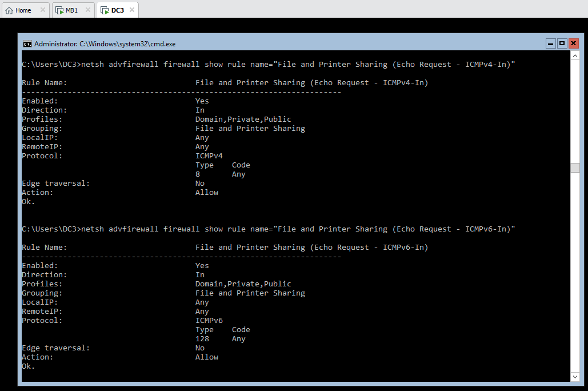Click the scrollbar up arrow

coord(575,55)
